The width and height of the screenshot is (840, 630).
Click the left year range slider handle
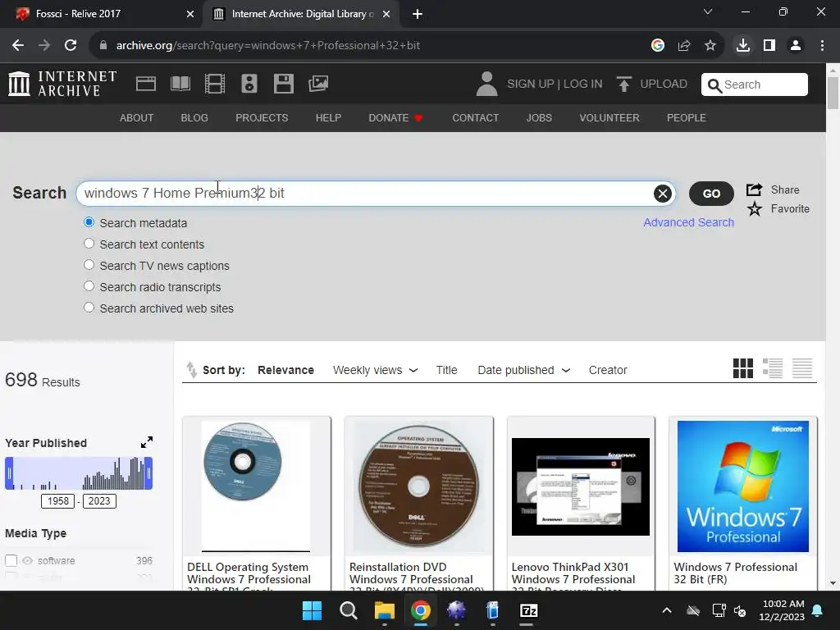click(x=9, y=473)
